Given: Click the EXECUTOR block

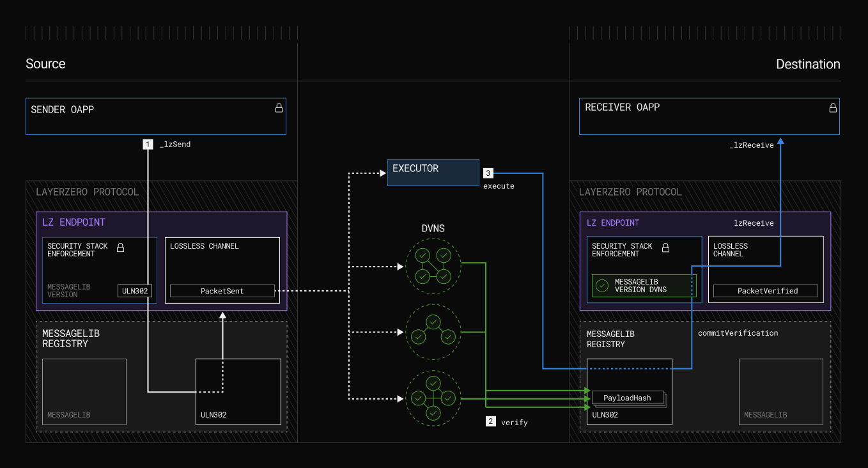Looking at the screenshot, I should pyautogui.click(x=433, y=172).
